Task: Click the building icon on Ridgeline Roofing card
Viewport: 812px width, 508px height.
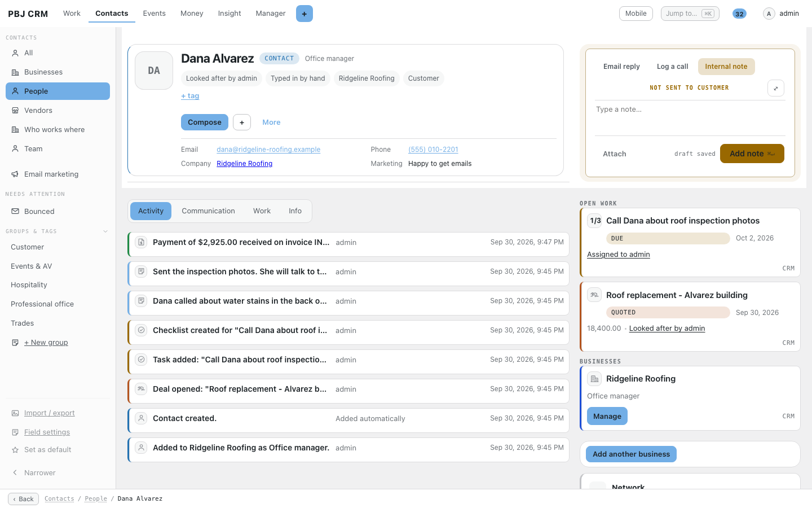Action: pyautogui.click(x=594, y=379)
